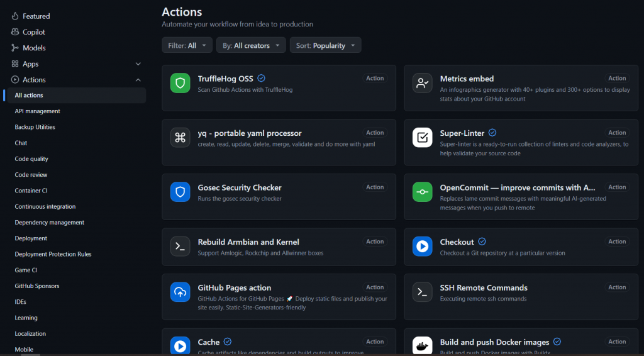
Task: Expand the Apps section chevron
Action: click(138, 64)
